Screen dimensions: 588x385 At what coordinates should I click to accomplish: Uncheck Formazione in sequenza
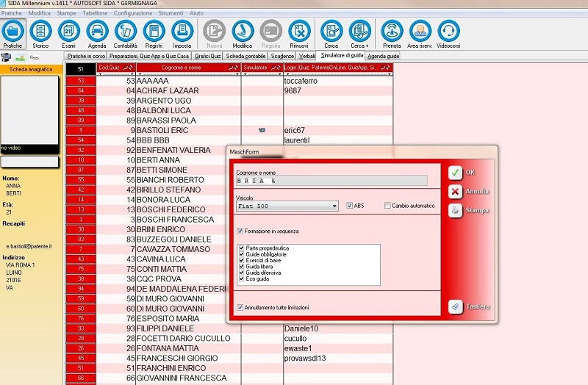pos(240,231)
